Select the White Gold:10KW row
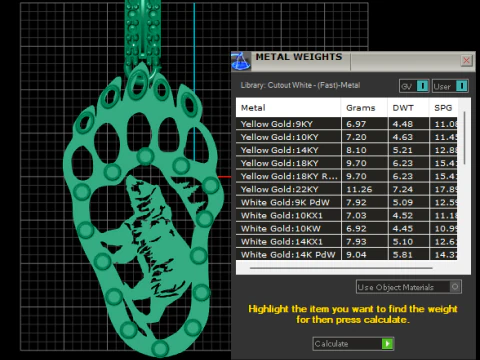The image size is (480, 360). point(346,228)
